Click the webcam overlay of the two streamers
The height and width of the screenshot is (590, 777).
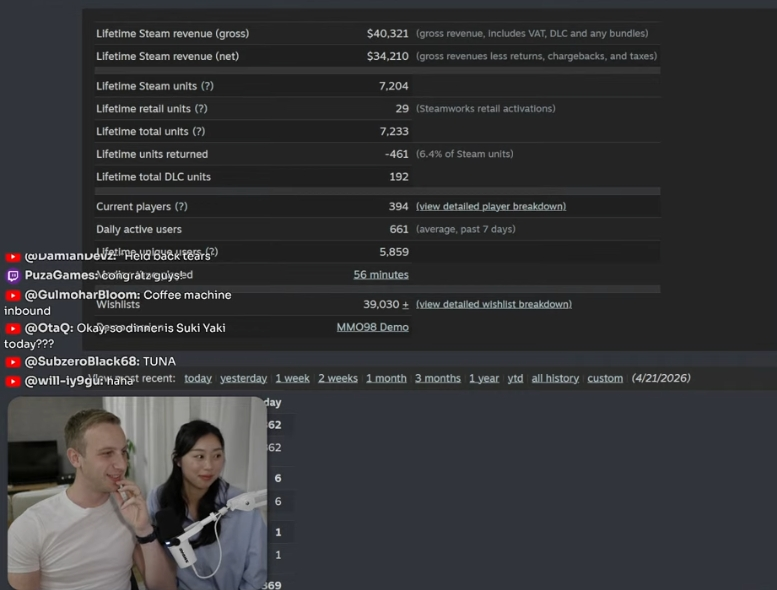point(137,493)
